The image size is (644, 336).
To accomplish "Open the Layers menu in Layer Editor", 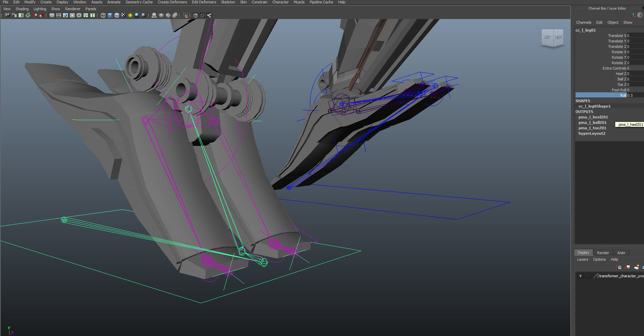I will click(x=583, y=259).
